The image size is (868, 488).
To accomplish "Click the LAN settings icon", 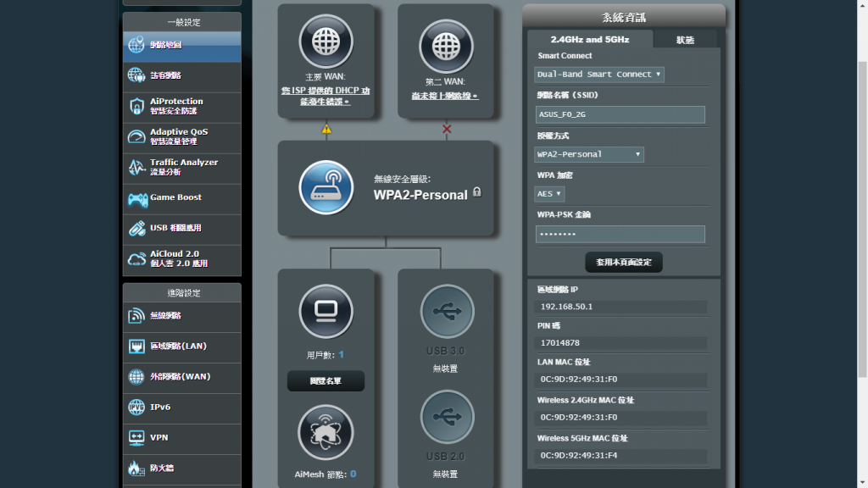I will (136, 346).
